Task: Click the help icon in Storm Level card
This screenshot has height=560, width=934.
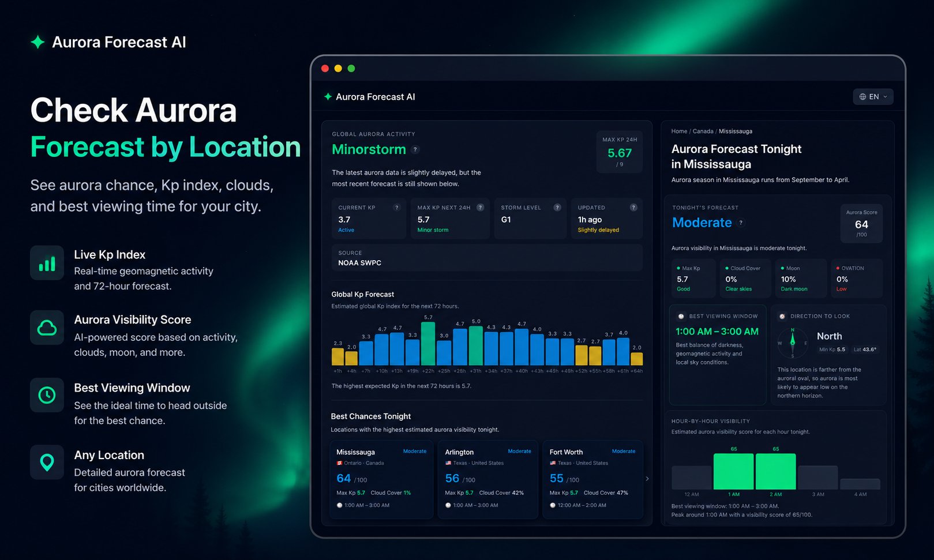Action: pyautogui.click(x=557, y=208)
